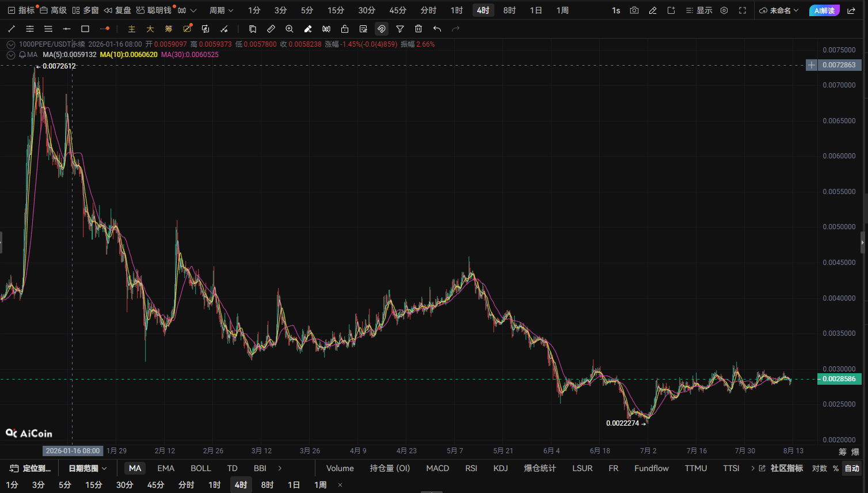Toggle the RSI sub-indicator
Image resolution: width=868 pixels, height=493 pixels.
471,468
